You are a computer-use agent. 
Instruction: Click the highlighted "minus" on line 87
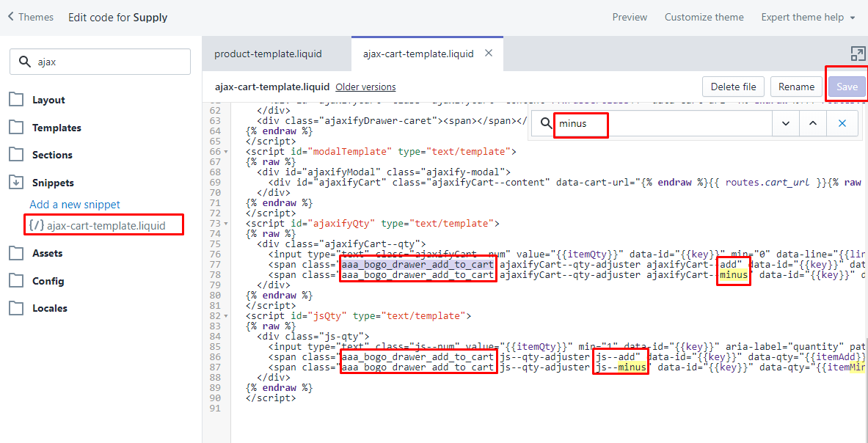coord(632,367)
